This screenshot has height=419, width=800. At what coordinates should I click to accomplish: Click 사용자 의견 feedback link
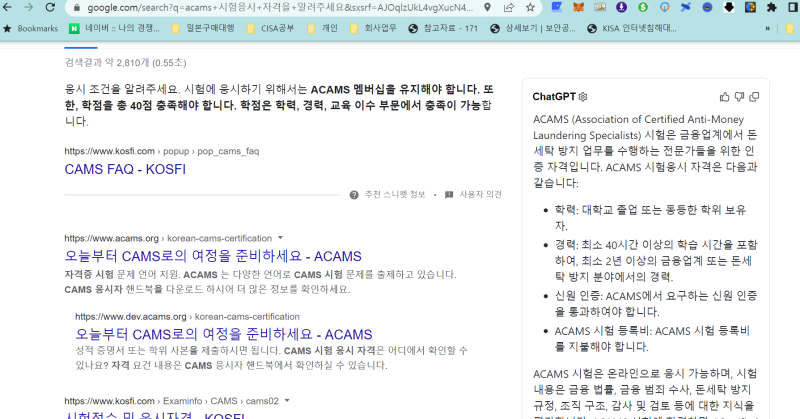(x=481, y=194)
